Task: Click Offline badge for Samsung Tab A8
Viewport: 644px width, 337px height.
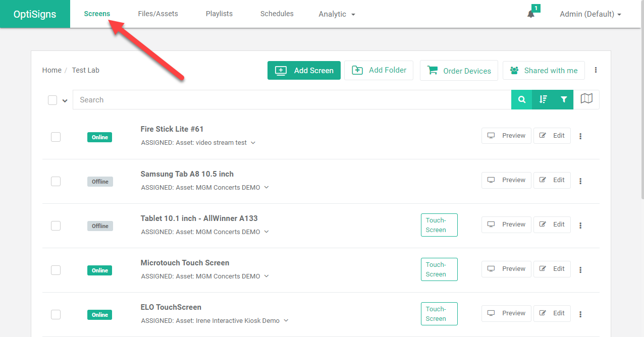Action: click(x=100, y=182)
